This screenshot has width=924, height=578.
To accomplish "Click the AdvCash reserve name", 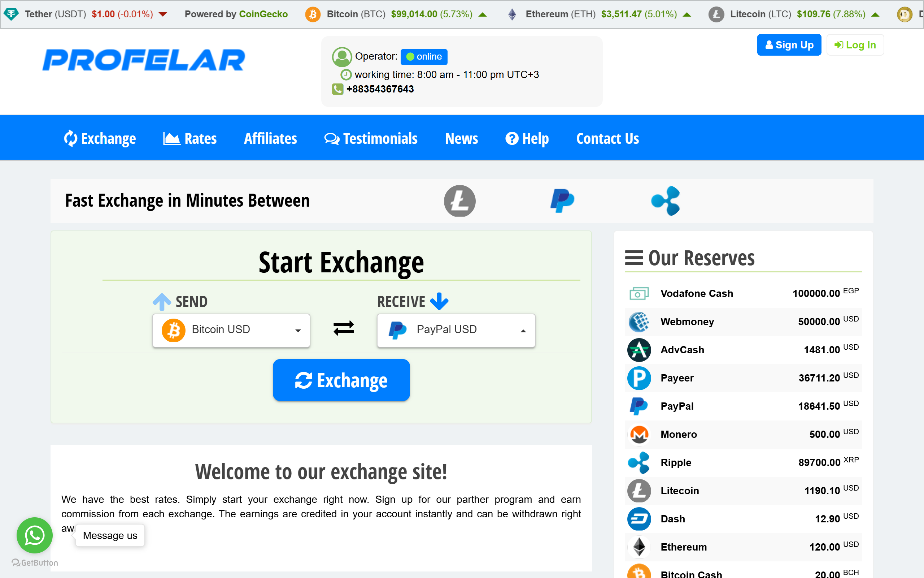I will (x=682, y=350).
